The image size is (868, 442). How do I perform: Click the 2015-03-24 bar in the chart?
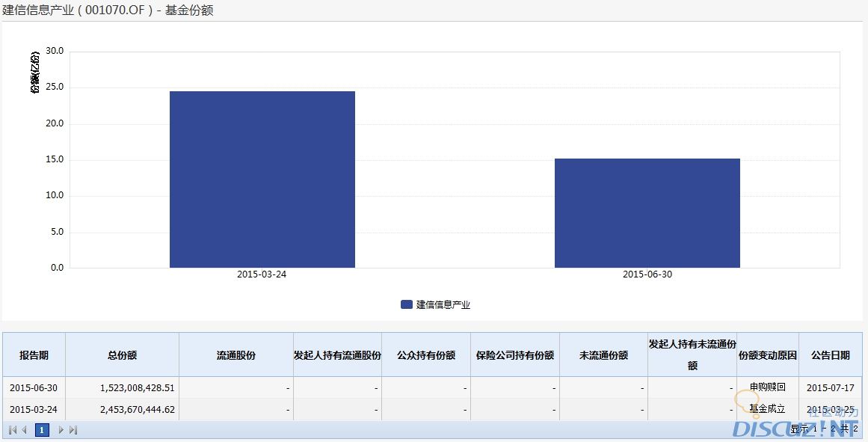click(x=262, y=179)
